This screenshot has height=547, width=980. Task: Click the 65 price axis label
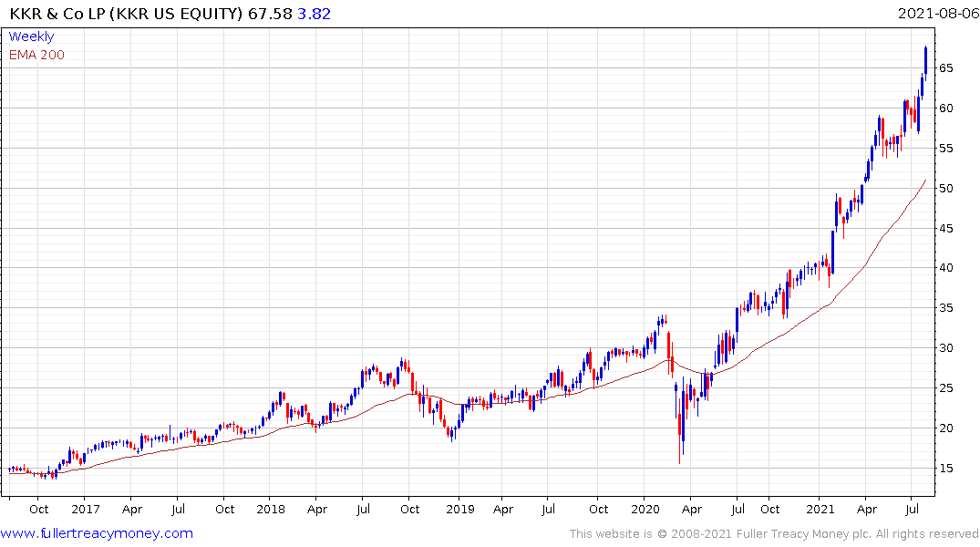click(945, 68)
